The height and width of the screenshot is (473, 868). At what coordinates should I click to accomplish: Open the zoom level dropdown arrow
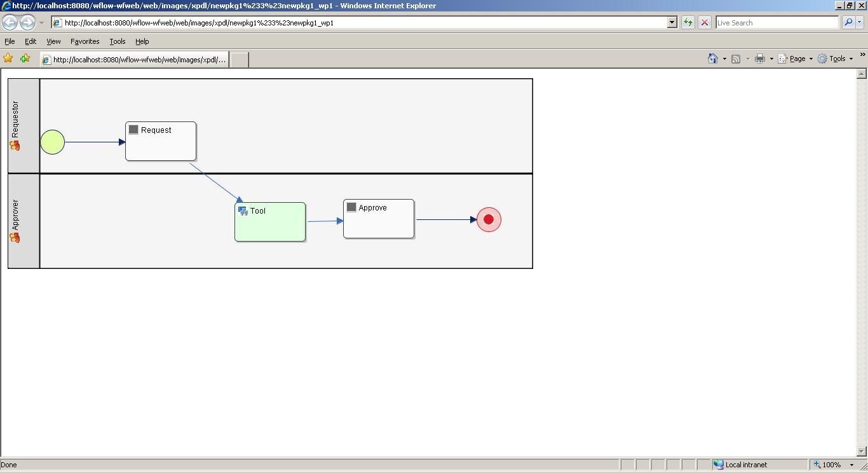click(x=851, y=465)
